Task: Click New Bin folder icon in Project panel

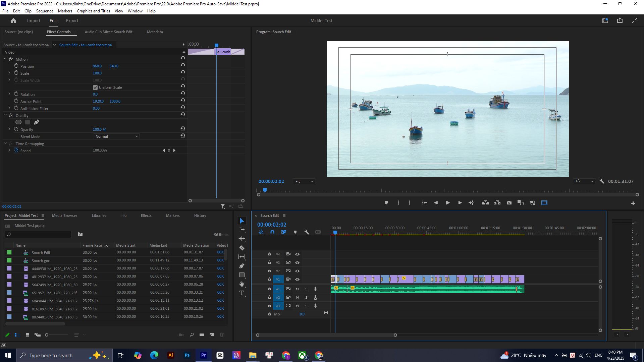Action: (202, 335)
